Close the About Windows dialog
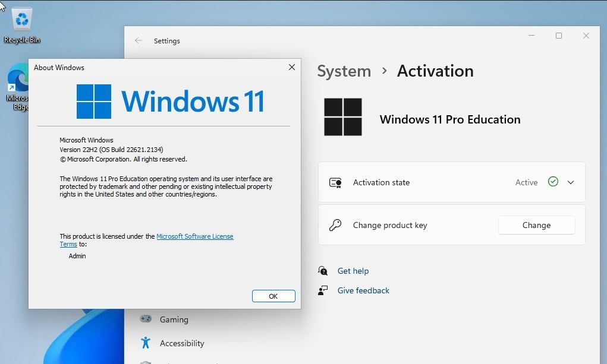 (292, 67)
